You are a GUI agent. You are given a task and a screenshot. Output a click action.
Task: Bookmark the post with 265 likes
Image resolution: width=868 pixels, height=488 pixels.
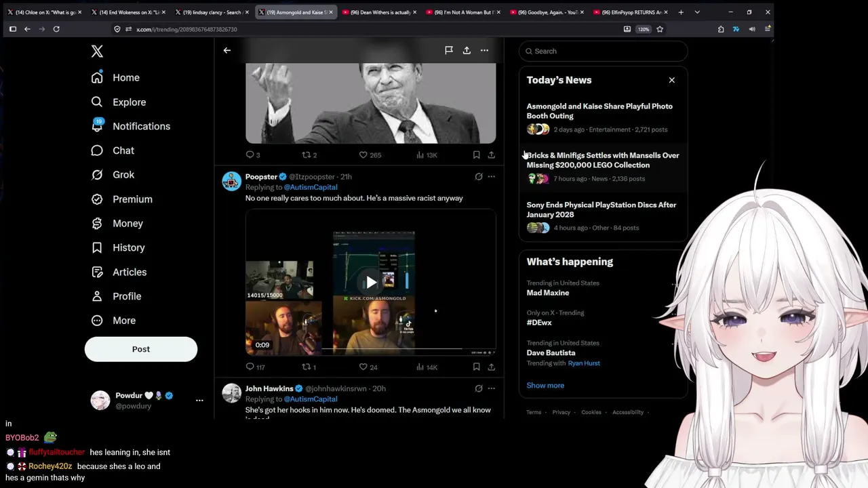477,155
